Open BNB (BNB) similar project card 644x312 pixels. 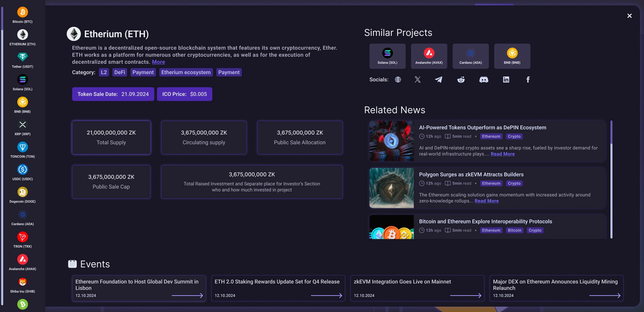click(512, 56)
